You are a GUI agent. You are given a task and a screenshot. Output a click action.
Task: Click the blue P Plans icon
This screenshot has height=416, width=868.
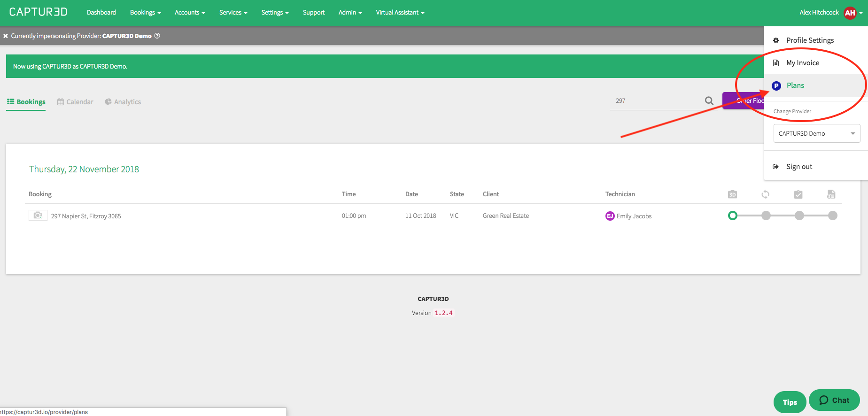pos(776,85)
